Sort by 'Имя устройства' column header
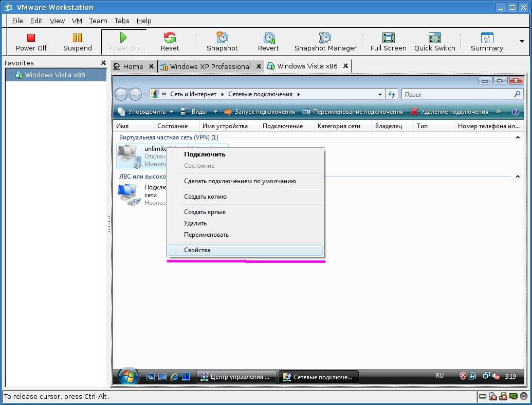 coord(229,126)
